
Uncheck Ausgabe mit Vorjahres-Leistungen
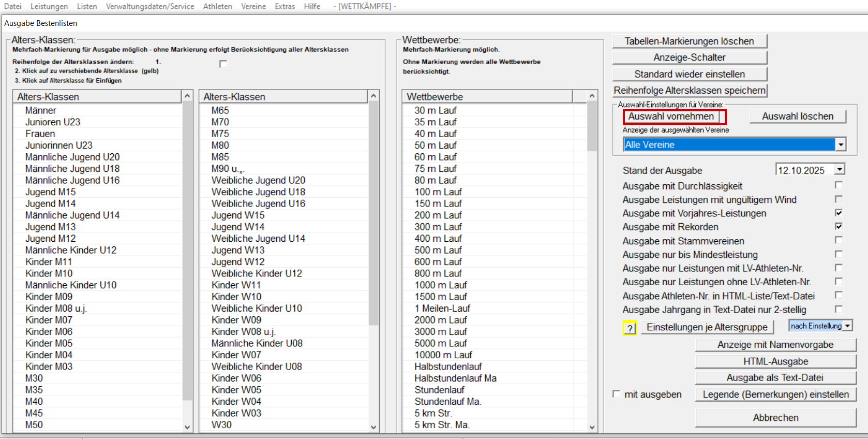[x=839, y=213]
